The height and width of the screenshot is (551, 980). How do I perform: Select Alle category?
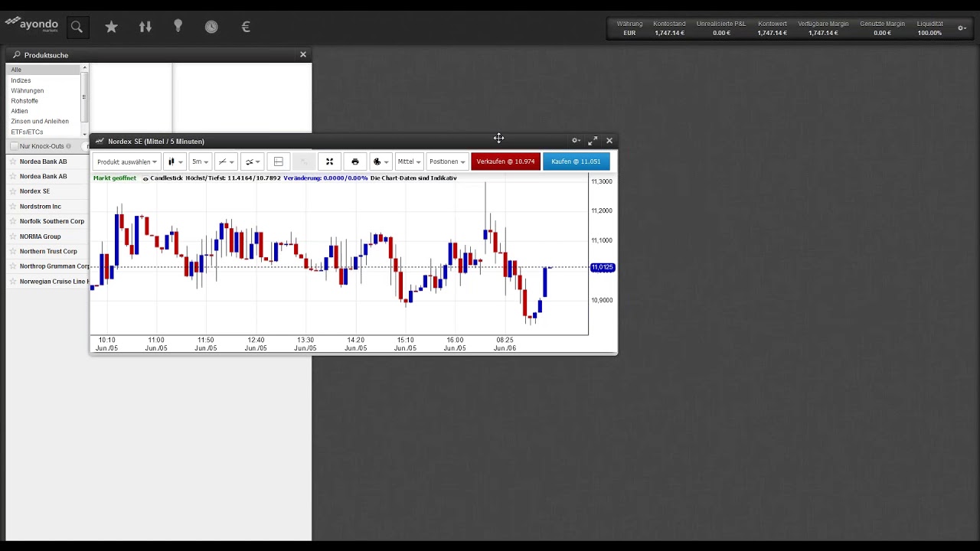(43, 70)
